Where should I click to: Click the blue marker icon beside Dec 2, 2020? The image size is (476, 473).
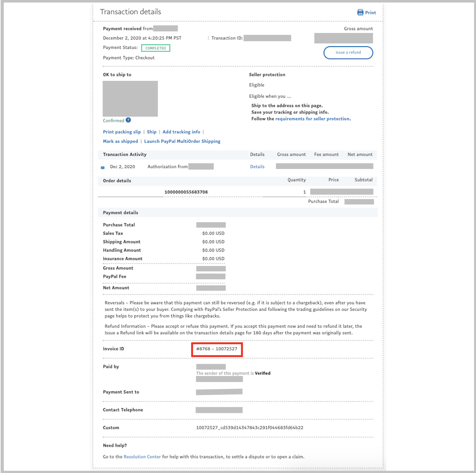tap(102, 167)
